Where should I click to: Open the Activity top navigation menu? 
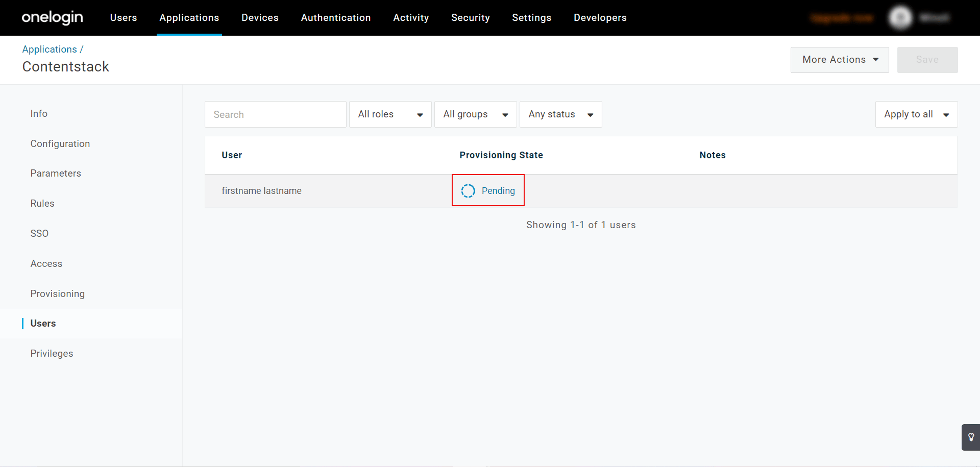click(411, 18)
